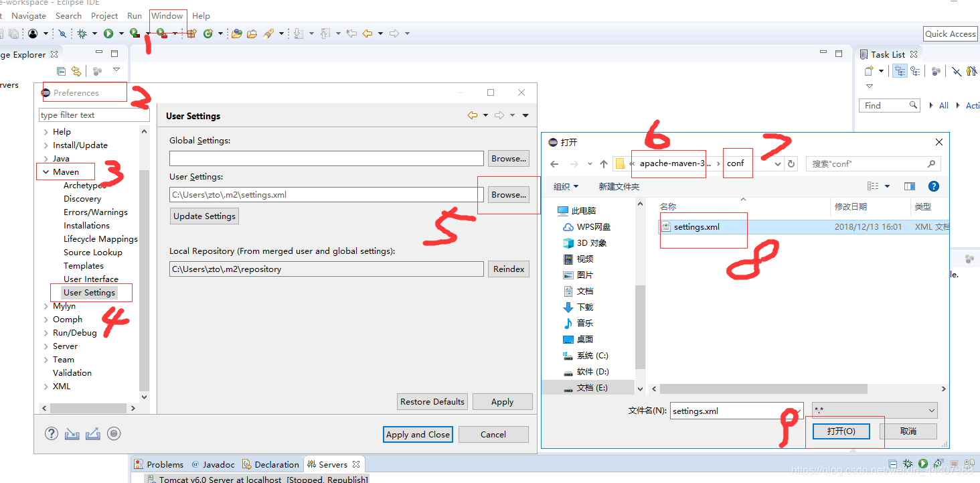
Task: Open the view options dropdown in file dialog
Action: [888, 186]
